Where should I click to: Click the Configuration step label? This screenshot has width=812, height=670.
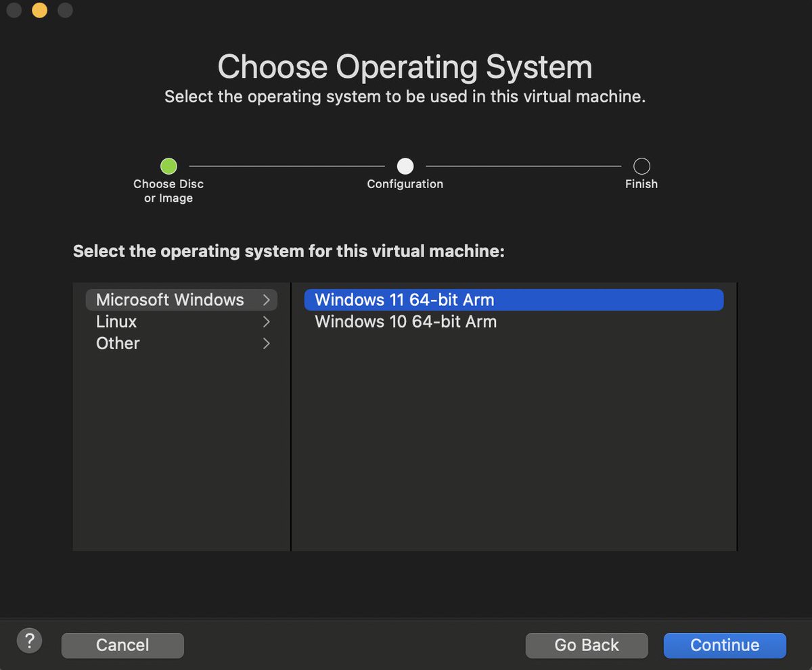coord(405,184)
